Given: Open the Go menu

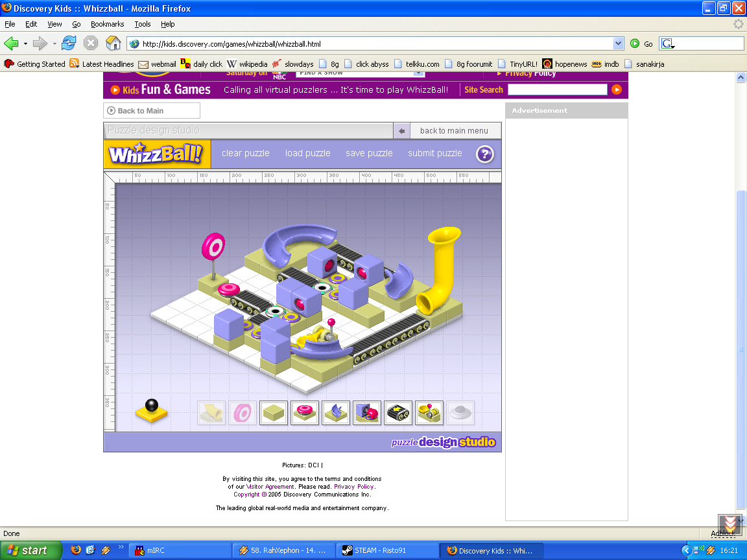Looking at the screenshot, I should tap(77, 24).
